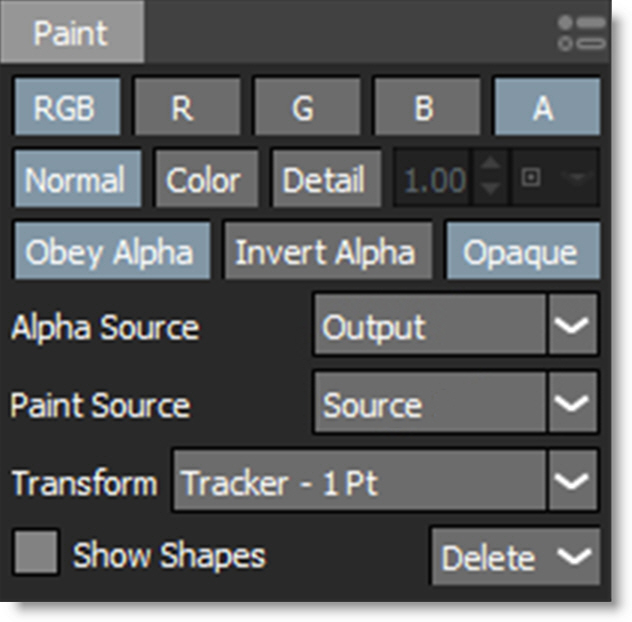Expand the Transform tracker dropdown arrow
The image size is (632, 622).
572,482
